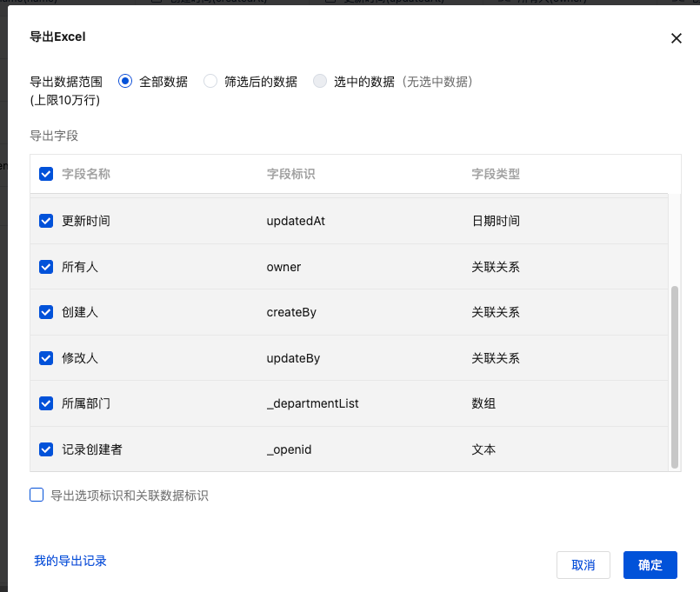Click the 字段类型 column header
The image size is (700, 592).
pyautogui.click(x=496, y=174)
